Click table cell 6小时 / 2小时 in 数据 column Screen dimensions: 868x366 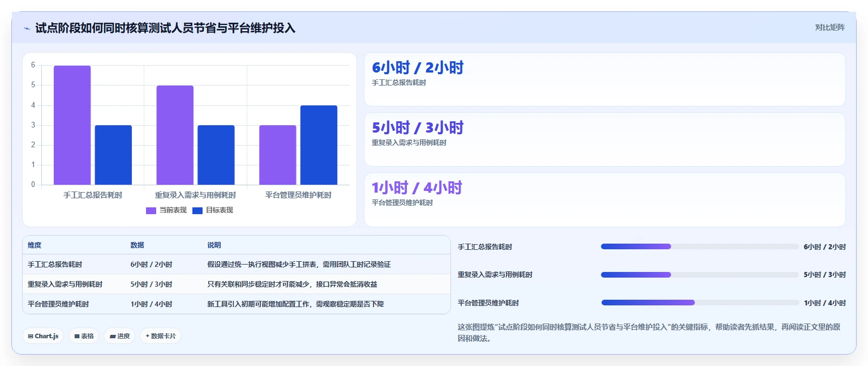[151, 265]
